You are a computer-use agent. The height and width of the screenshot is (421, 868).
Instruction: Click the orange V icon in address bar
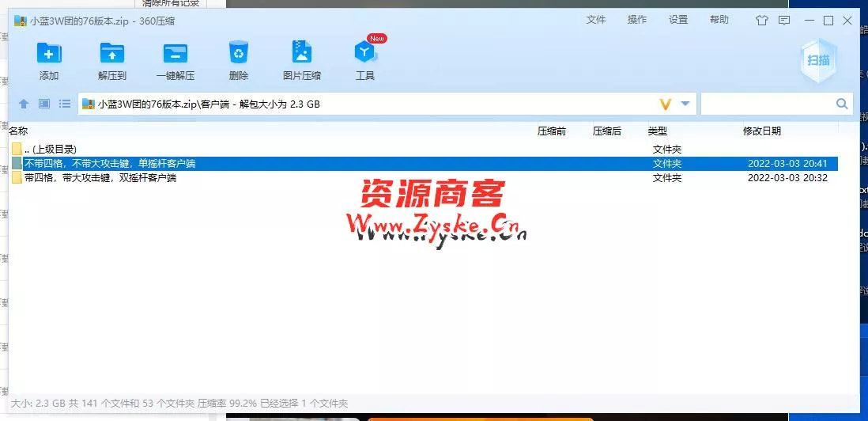(665, 104)
